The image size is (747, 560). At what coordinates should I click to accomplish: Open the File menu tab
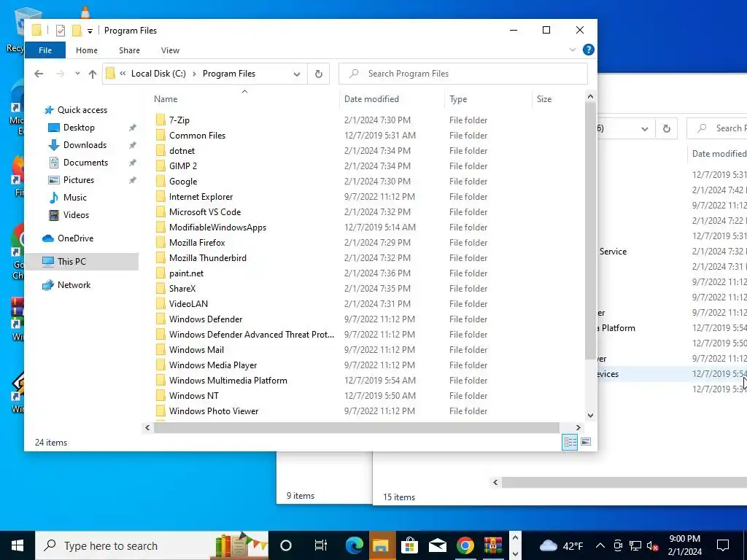[45, 50]
